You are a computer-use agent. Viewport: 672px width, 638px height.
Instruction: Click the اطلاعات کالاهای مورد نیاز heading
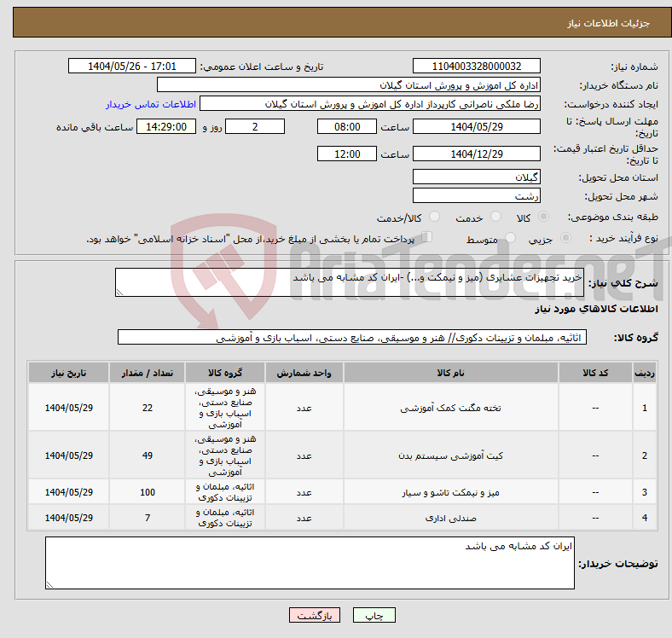[x=597, y=309]
